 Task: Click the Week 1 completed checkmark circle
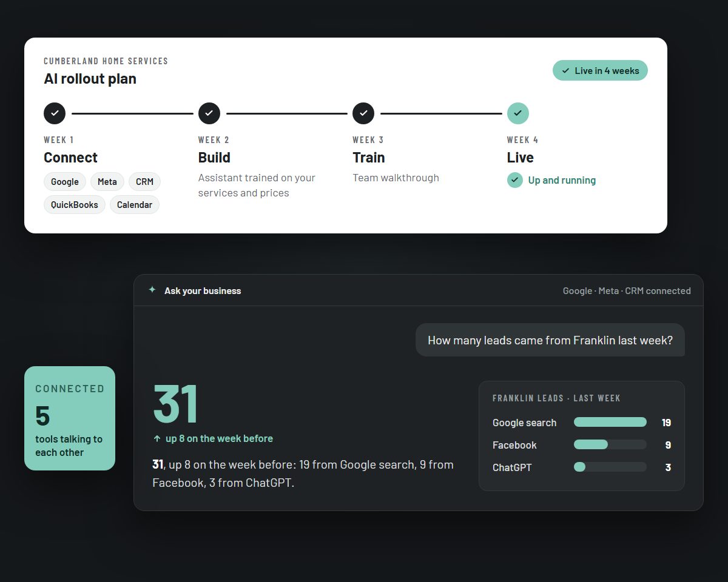click(x=55, y=113)
